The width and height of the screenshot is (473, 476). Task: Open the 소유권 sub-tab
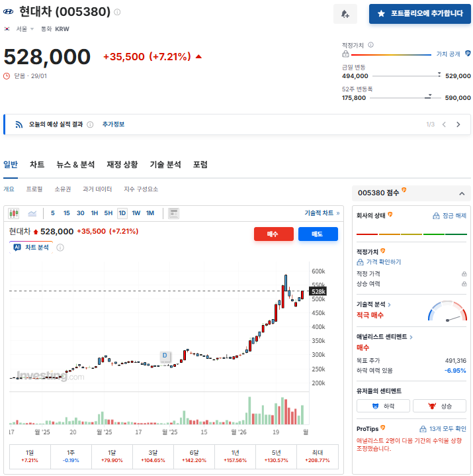(x=62, y=189)
